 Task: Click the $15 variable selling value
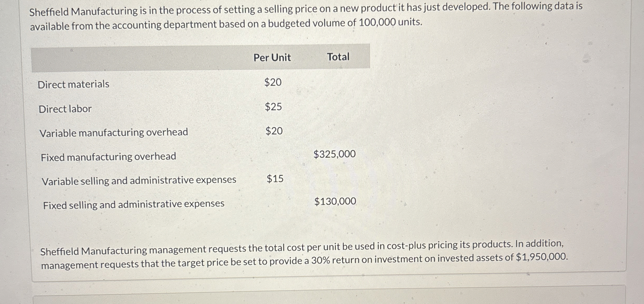tap(275, 179)
